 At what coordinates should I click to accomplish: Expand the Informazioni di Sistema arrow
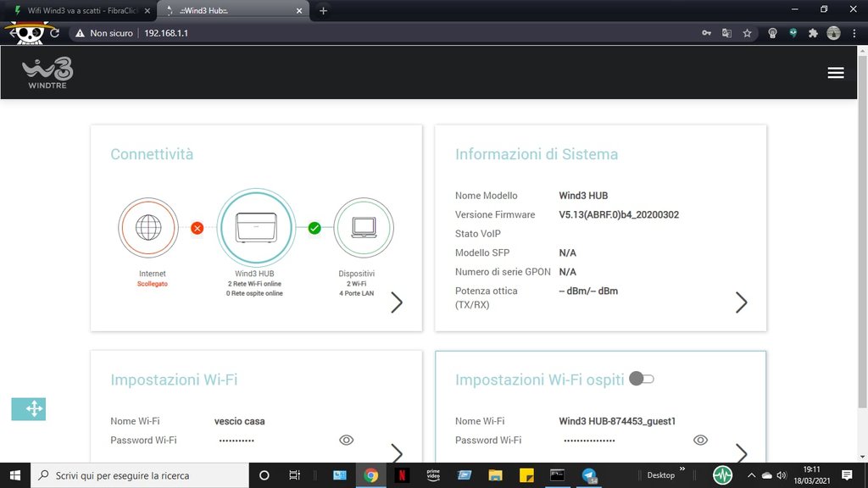click(741, 302)
